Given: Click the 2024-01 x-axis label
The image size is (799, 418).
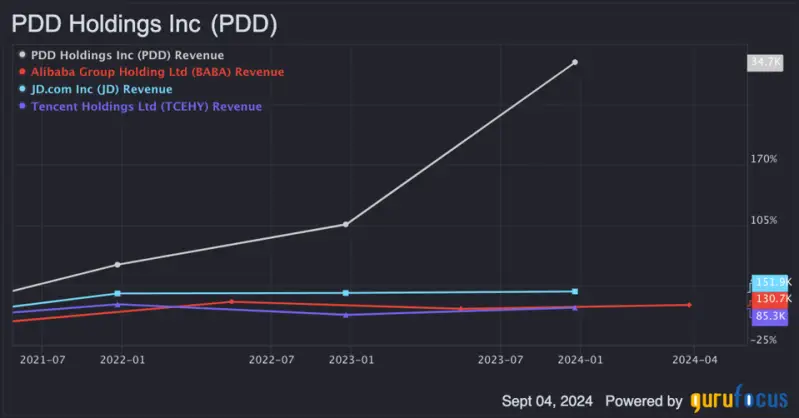Looking at the screenshot, I should pyautogui.click(x=580, y=360).
